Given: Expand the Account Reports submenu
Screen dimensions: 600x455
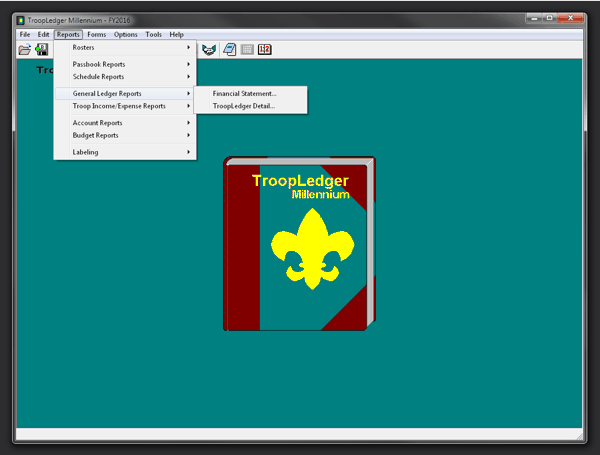Looking at the screenshot, I should click(125, 123).
